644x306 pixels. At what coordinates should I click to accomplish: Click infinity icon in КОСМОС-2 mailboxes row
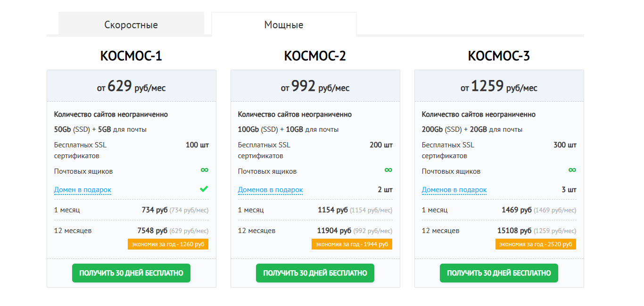click(x=388, y=170)
